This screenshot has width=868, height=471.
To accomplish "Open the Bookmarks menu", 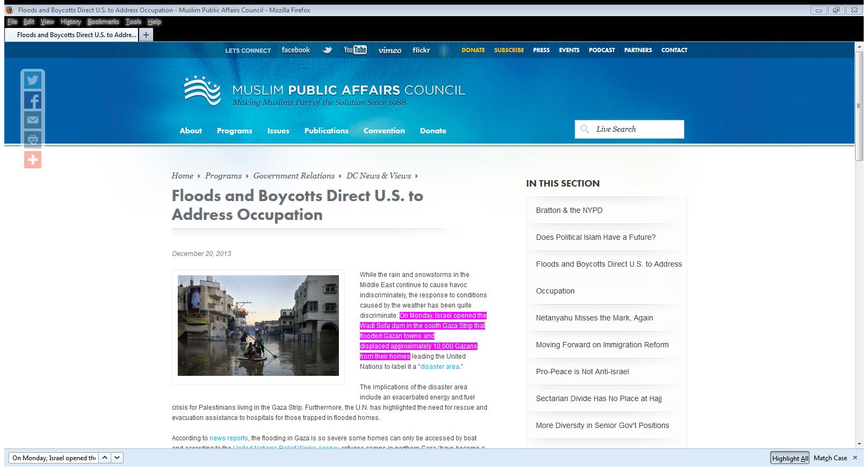I will point(103,22).
